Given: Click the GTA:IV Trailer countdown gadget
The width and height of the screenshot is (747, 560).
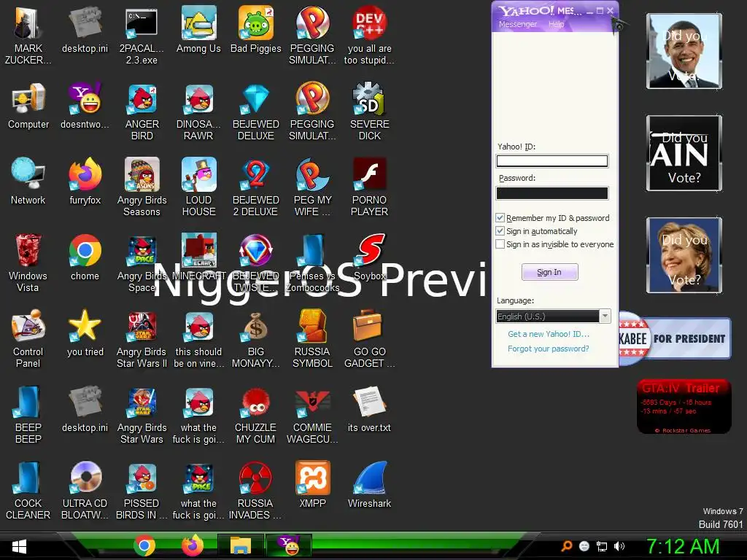Looking at the screenshot, I should click(684, 406).
